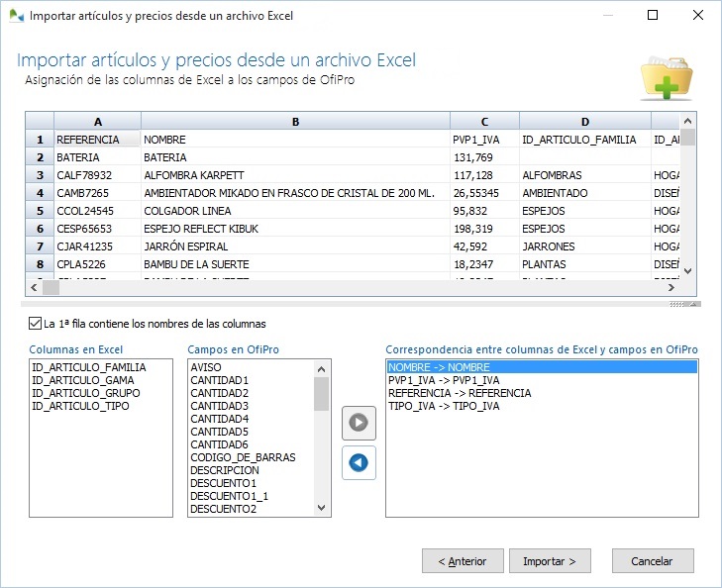The height and width of the screenshot is (588, 722).
Task: Select row 4 header in the grid
Action: point(40,193)
